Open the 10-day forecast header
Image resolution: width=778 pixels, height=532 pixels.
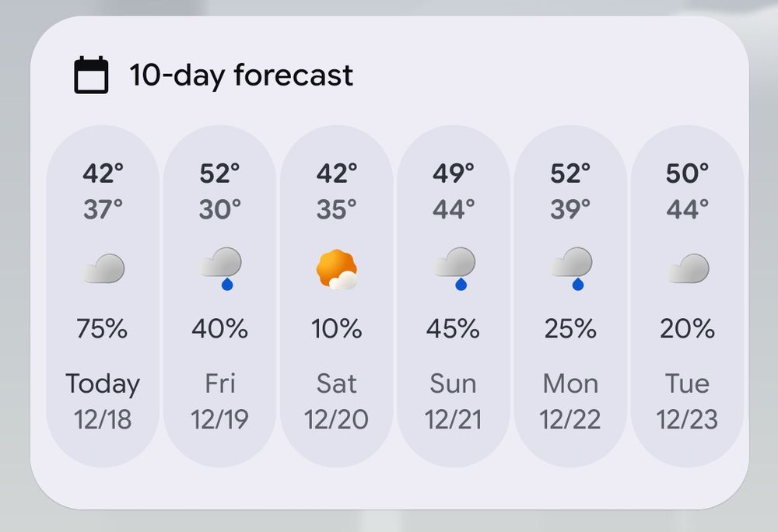coord(241,74)
